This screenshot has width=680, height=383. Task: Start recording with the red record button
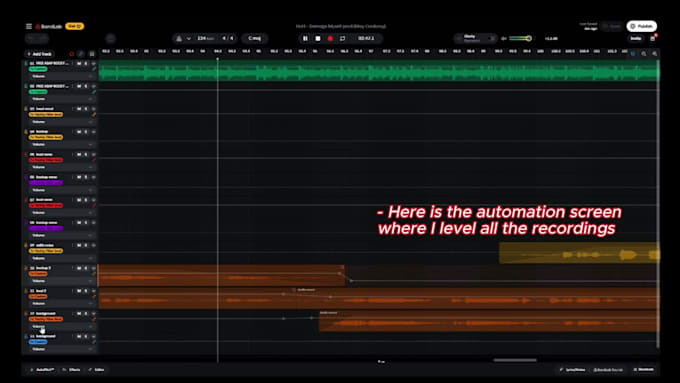pyautogui.click(x=330, y=39)
